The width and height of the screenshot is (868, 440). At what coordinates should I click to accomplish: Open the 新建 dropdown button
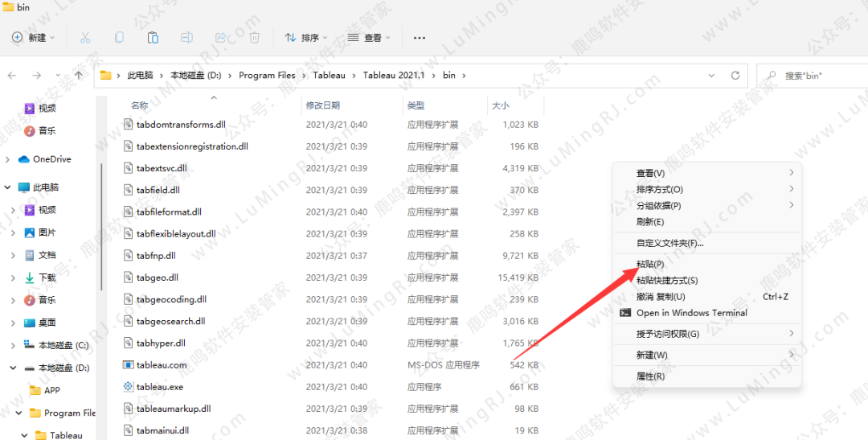coord(34,38)
